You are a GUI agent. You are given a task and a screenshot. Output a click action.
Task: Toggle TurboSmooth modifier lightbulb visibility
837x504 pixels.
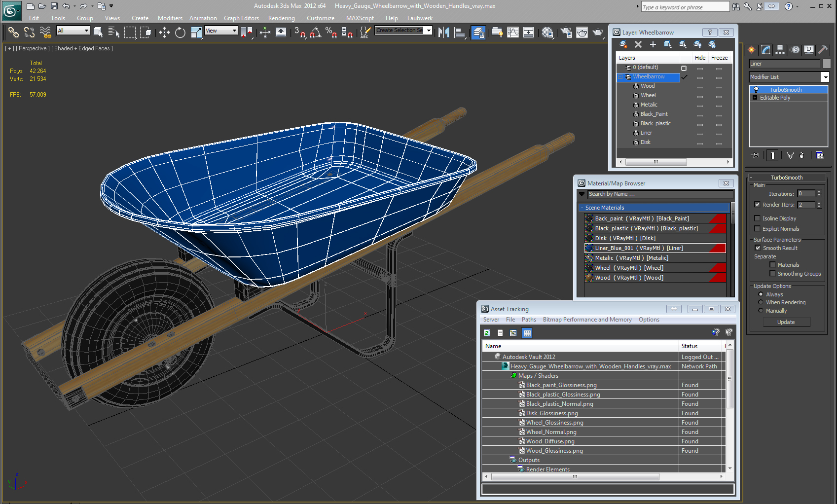756,90
